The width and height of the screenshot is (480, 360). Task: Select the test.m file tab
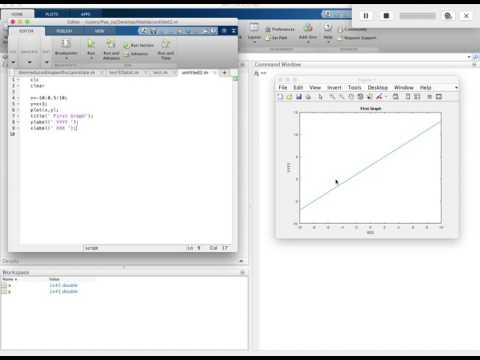click(160, 72)
